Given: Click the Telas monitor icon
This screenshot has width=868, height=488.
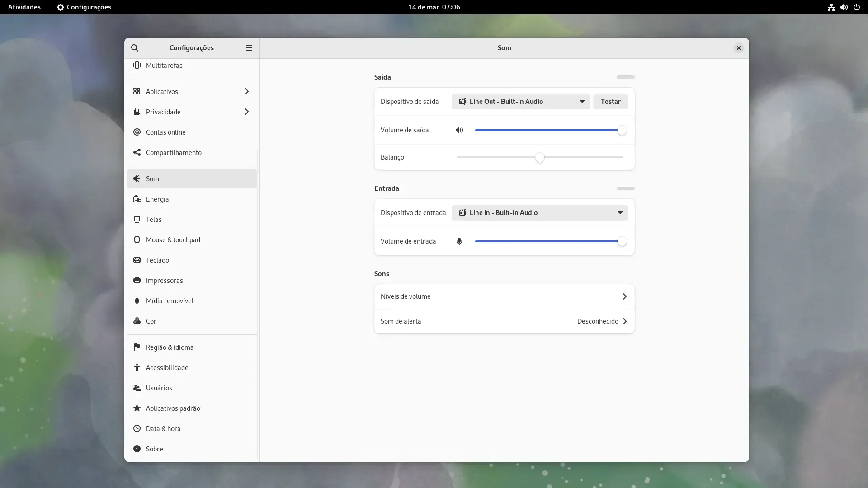Looking at the screenshot, I should tap(137, 219).
